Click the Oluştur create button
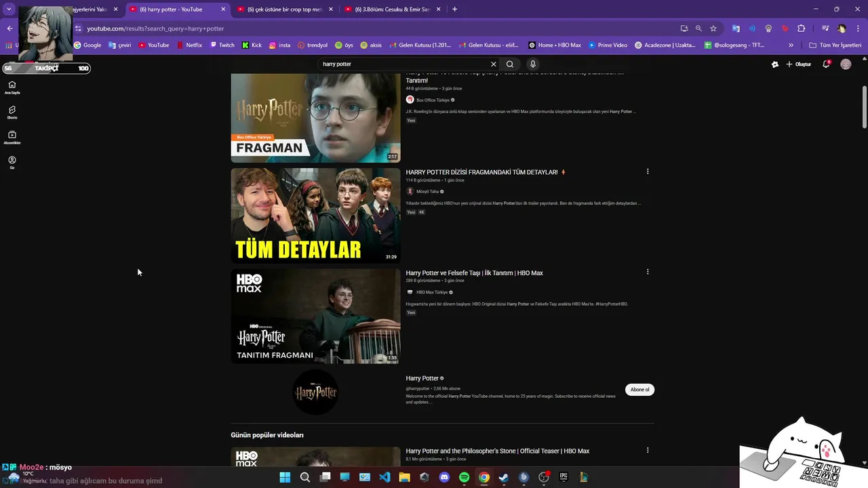The width and height of the screenshot is (868, 488). [799, 64]
